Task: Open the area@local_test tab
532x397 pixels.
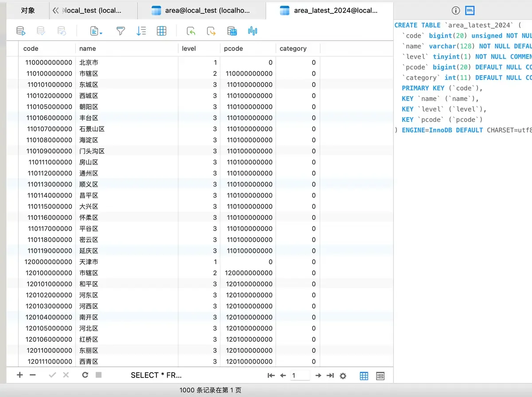Action: coord(202,10)
